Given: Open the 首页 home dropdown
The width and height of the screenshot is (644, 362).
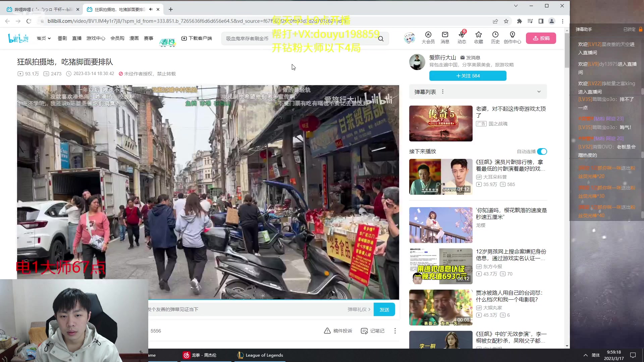Looking at the screenshot, I should pyautogui.click(x=44, y=38).
